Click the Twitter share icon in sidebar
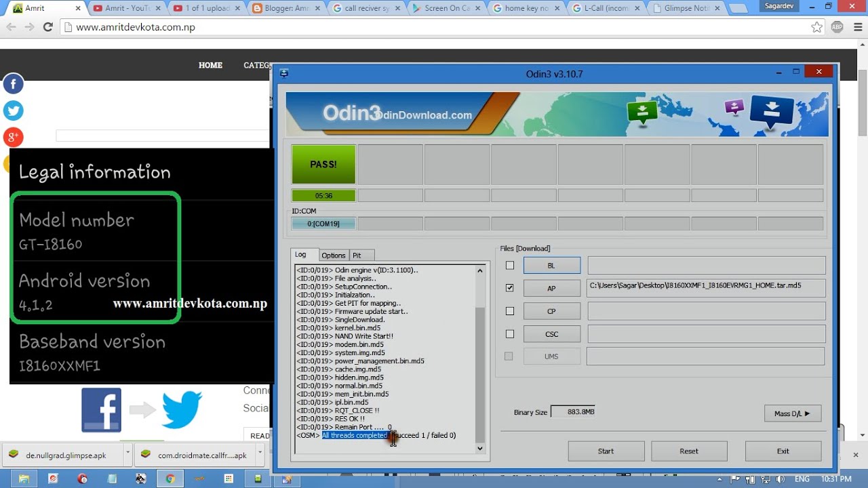The width and height of the screenshot is (868, 488). [13, 110]
